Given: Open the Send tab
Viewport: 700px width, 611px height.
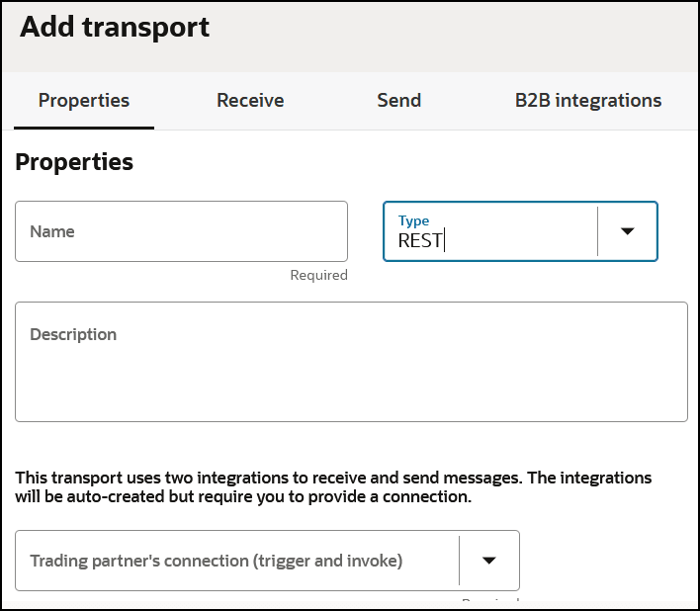Looking at the screenshot, I should (398, 100).
